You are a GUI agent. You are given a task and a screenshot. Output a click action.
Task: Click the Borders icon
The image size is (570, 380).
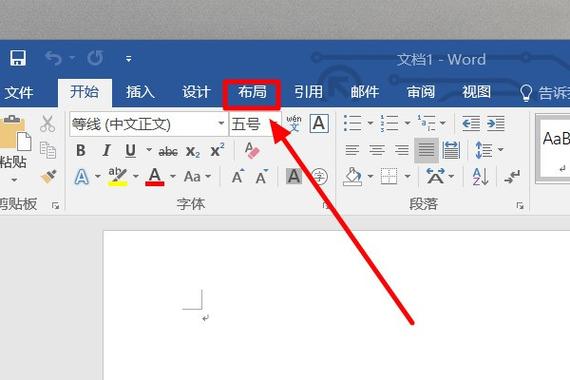click(x=389, y=177)
